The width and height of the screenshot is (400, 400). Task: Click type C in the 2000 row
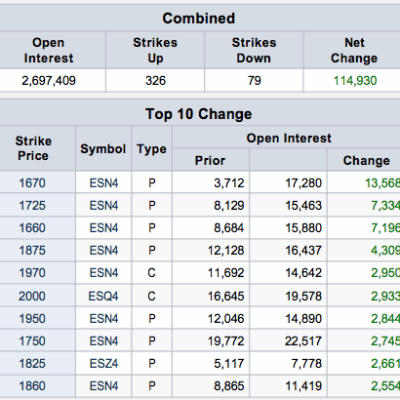[152, 296]
